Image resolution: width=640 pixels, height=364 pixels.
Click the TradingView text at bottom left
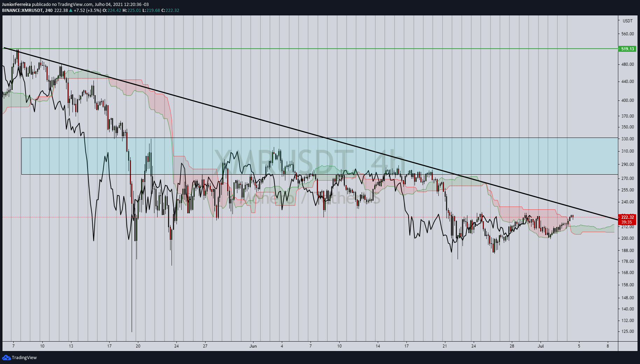(x=24, y=358)
